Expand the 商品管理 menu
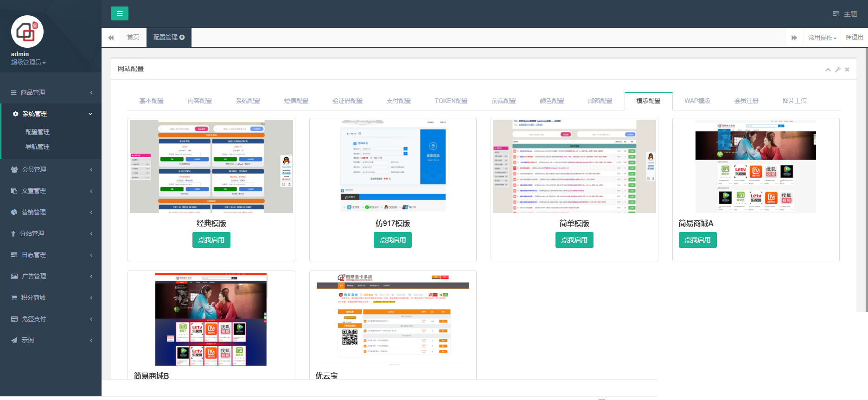The width and height of the screenshot is (868, 400). coord(51,92)
